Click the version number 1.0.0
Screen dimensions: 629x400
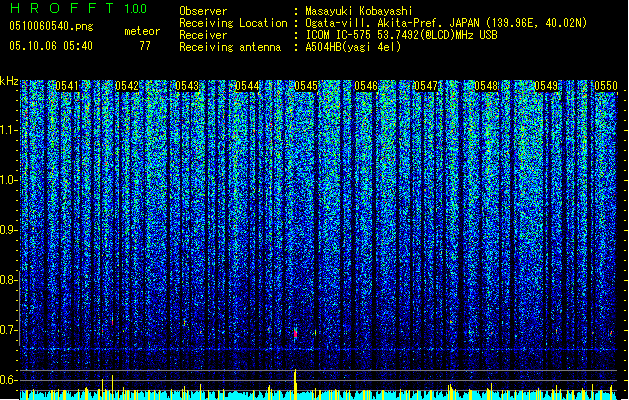click(x=136, y=9)
